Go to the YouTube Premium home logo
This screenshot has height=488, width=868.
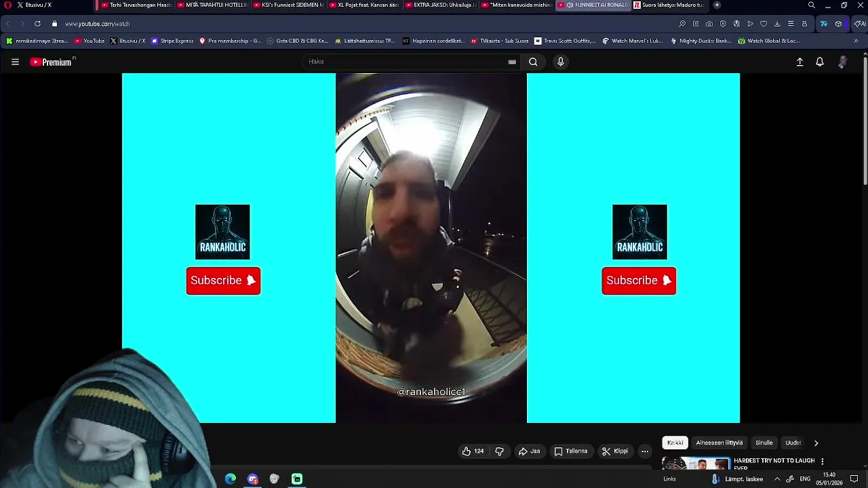(52, 62)
